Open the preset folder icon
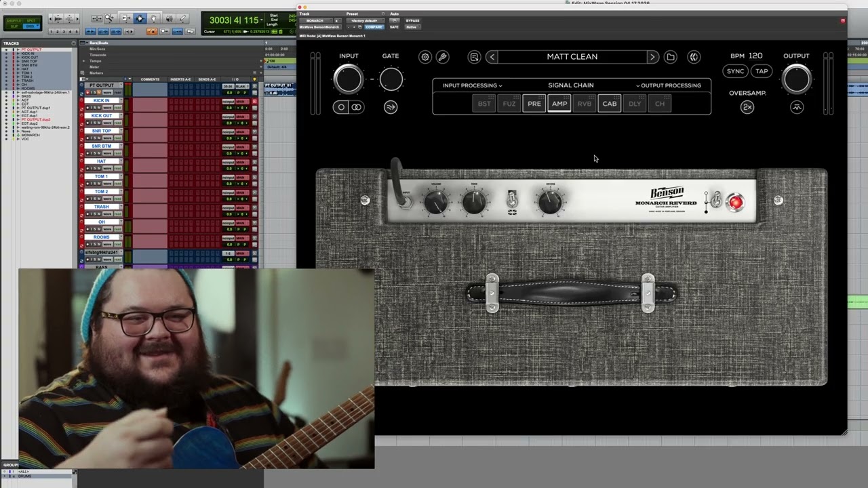 (x=671, y=57)
